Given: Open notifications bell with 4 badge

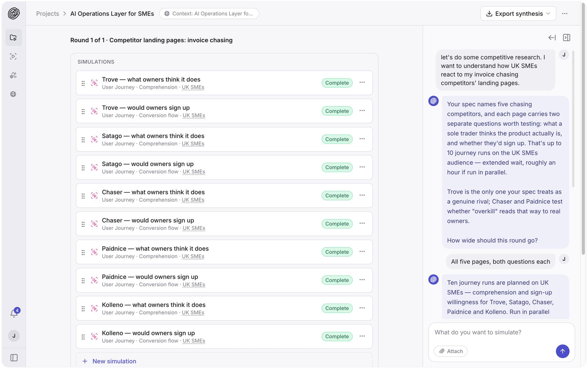Looking at the screenshot, I should pos(14,313).
